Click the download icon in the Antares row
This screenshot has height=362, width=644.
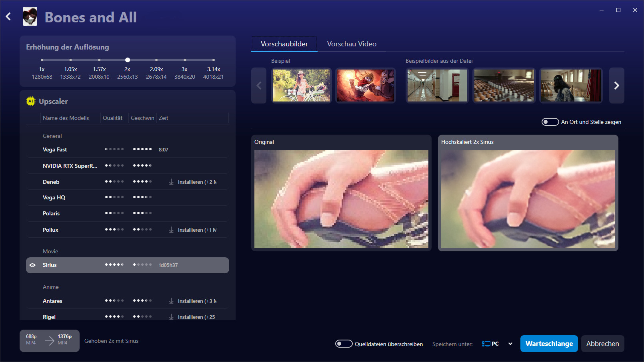[x=171, y=301]
